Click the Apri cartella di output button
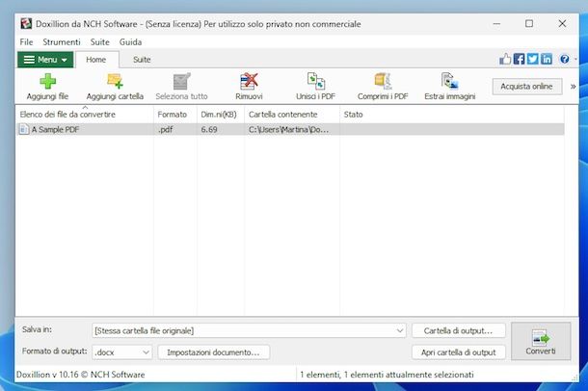 coord(458,352)
